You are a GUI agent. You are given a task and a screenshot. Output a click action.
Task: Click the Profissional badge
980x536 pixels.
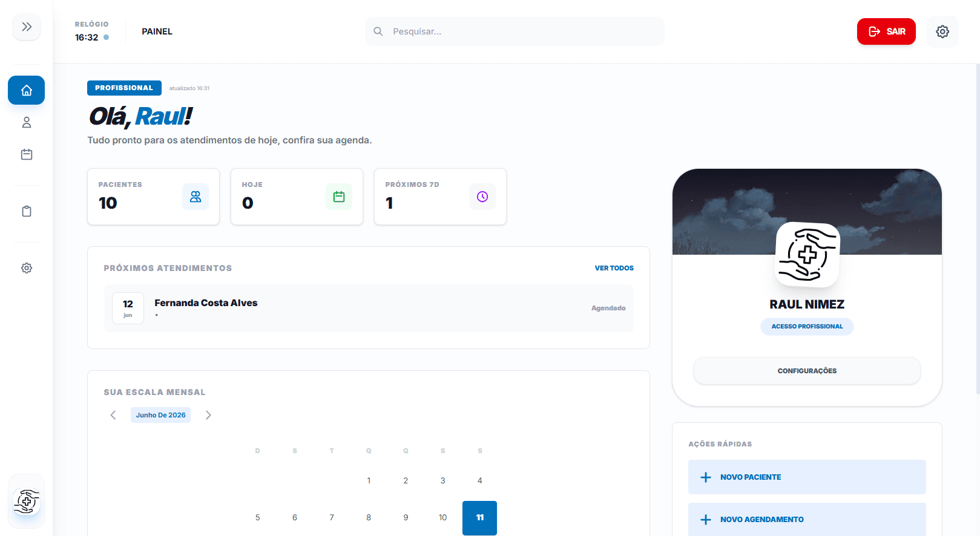[124, 88]
